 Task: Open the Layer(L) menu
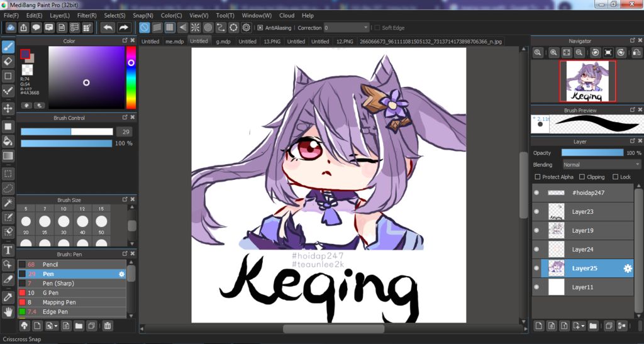[x=60, y=16]
